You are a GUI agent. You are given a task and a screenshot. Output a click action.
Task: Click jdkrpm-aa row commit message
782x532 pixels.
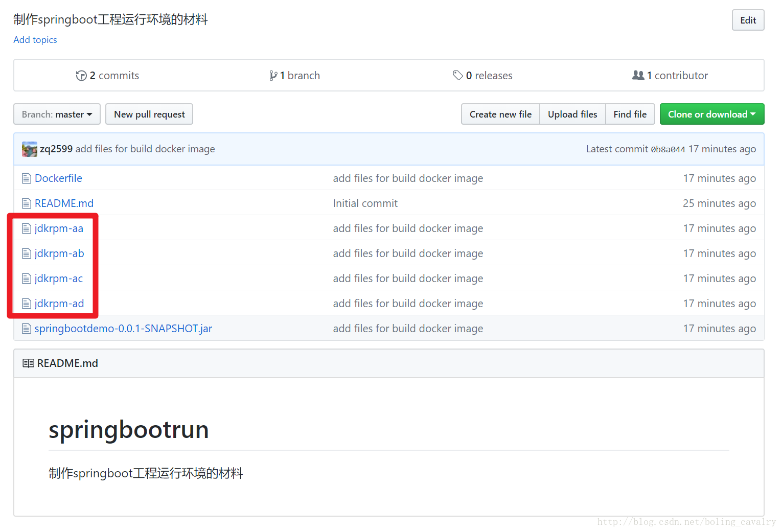click(408, 228)
